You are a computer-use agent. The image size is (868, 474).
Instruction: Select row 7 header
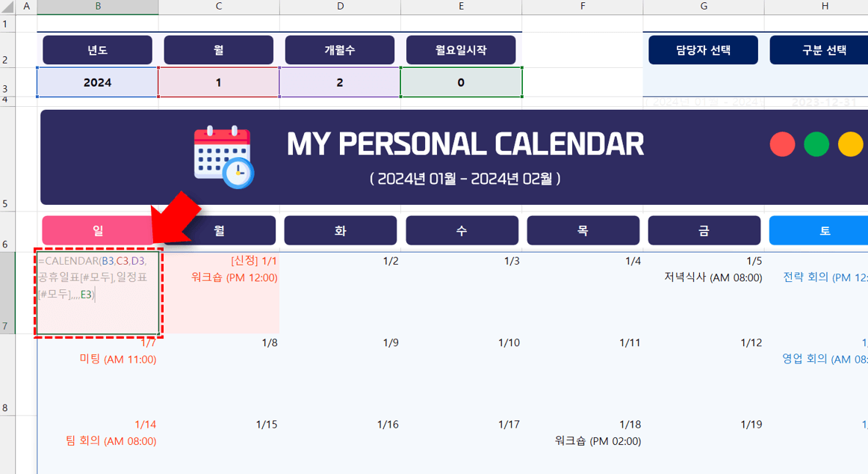point(7,293)
